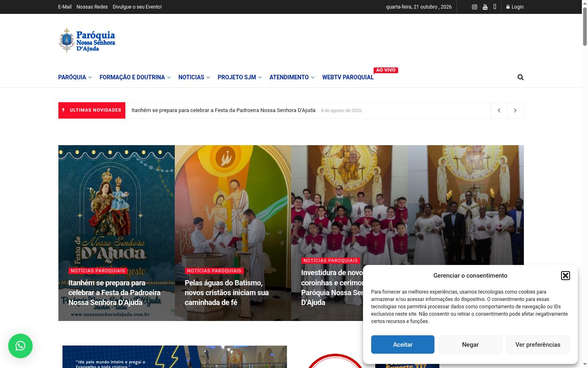Open the banner with 'Ide pelo mundo inteiro'
The height and width of the screenshot is (368, 588).
[x=175, y=357]
